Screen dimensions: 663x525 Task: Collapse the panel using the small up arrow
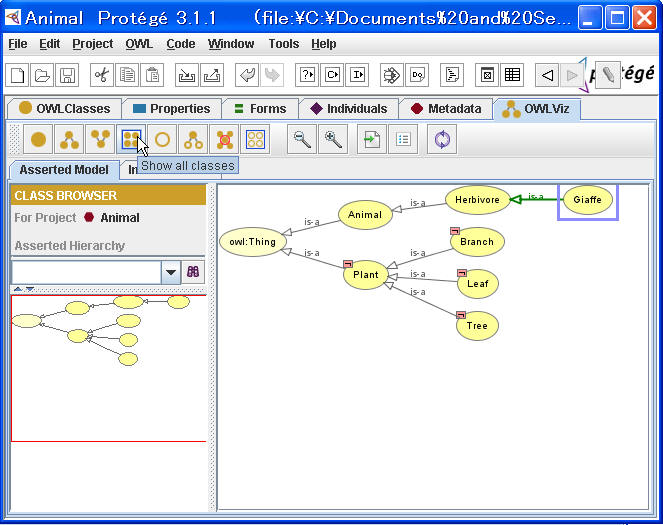point(16,290)
